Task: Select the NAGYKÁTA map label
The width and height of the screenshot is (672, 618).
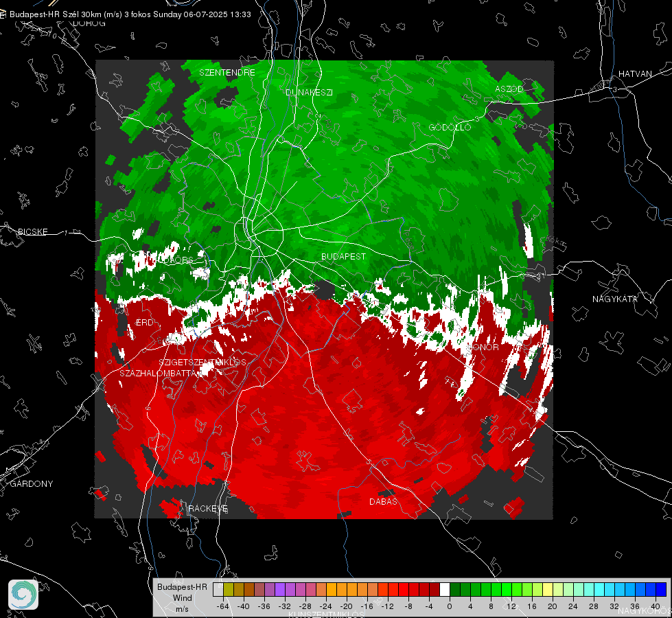Action: click(615, 299)
